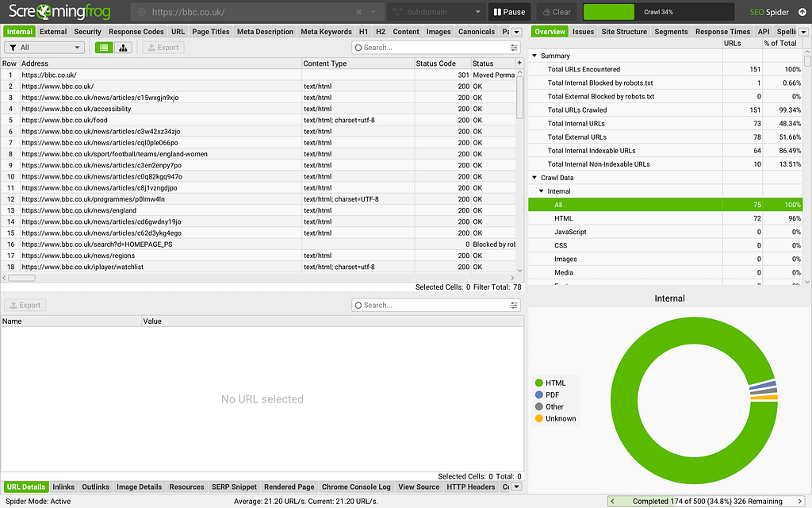Switch to the Site Structure tab
This screenshot has width=812, height=508.
624,32
